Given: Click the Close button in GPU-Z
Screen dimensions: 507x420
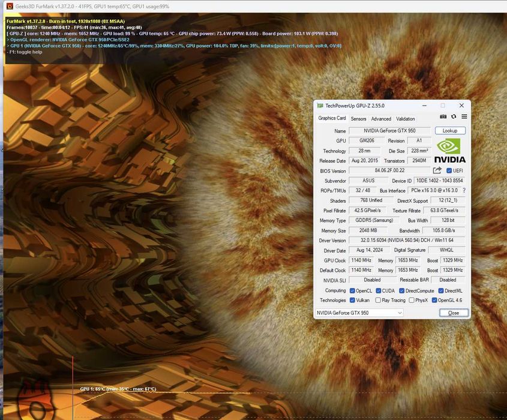Looking at the screenshot, I should (x=454, y=313).
